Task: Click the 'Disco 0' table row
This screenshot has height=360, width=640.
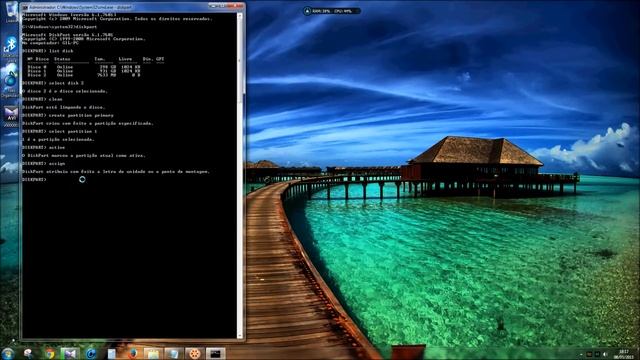Action: click(x=84, y=67)
